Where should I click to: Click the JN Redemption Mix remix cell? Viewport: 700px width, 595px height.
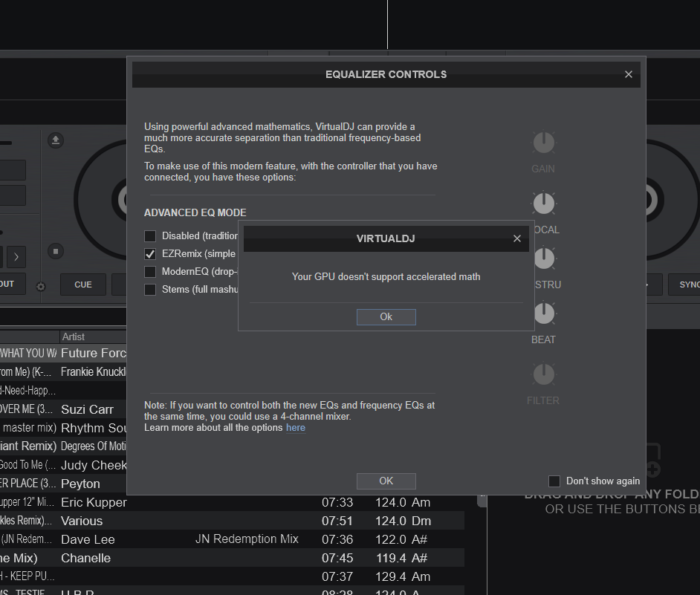coord(247,539)
